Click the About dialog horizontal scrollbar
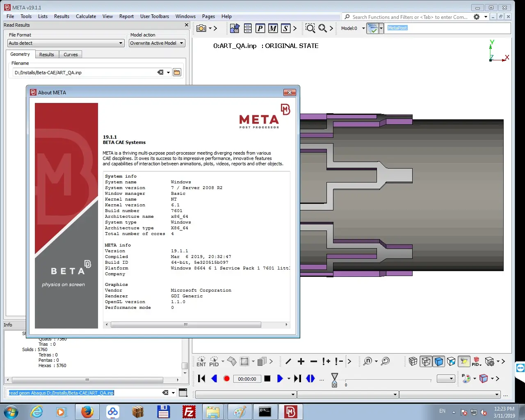This screenshot has width=525, height=420. tap(186, 324)
